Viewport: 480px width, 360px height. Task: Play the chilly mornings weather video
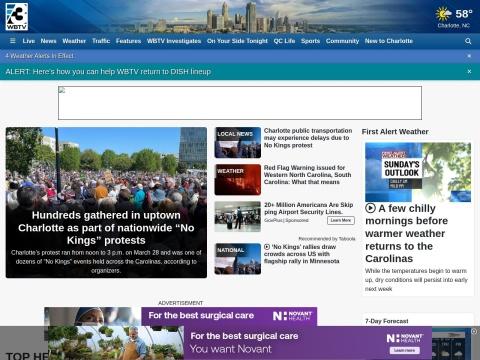coord(370,208)
